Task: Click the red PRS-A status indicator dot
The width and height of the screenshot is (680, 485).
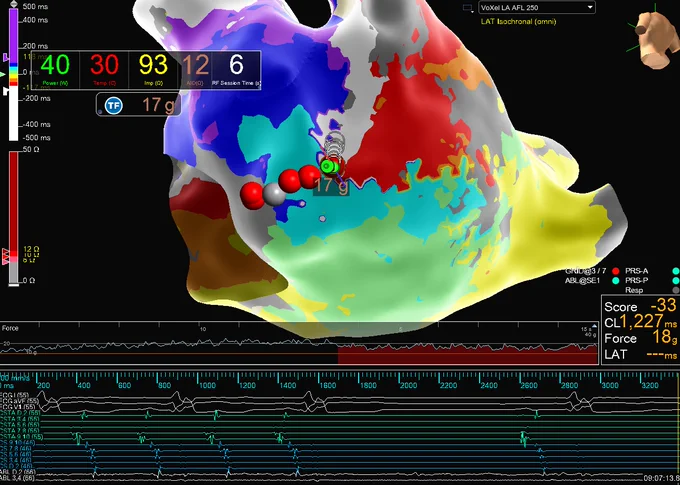Action: pyautogui.click(x=615, y=271)
